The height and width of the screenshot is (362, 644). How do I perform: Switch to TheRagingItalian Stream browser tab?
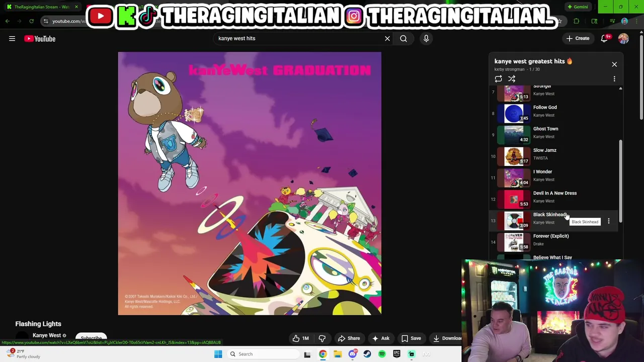42,7
